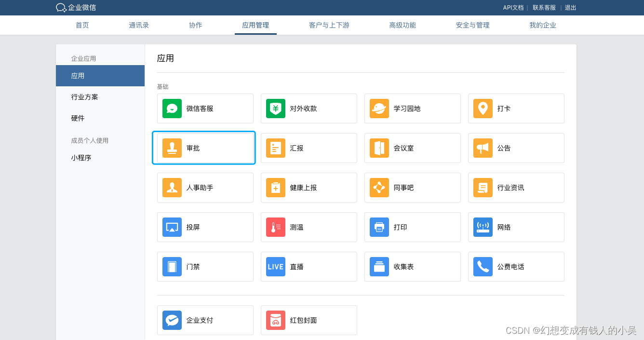Click the 红包封面 label text
The height and width of the screenshot is (340, 644).
point(304,320)
